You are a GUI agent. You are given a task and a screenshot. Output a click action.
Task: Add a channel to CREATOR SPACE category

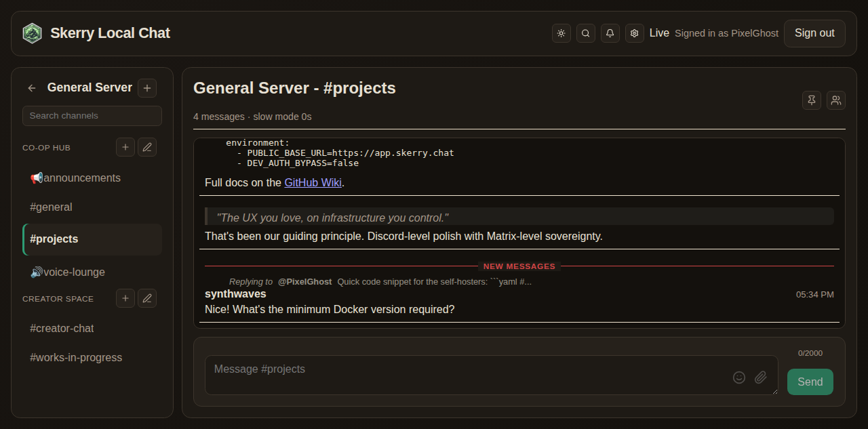pos(125,298)
